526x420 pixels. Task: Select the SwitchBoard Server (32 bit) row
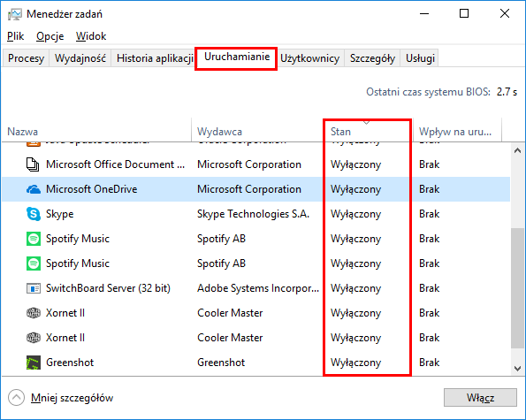click(x=255, y=288)
